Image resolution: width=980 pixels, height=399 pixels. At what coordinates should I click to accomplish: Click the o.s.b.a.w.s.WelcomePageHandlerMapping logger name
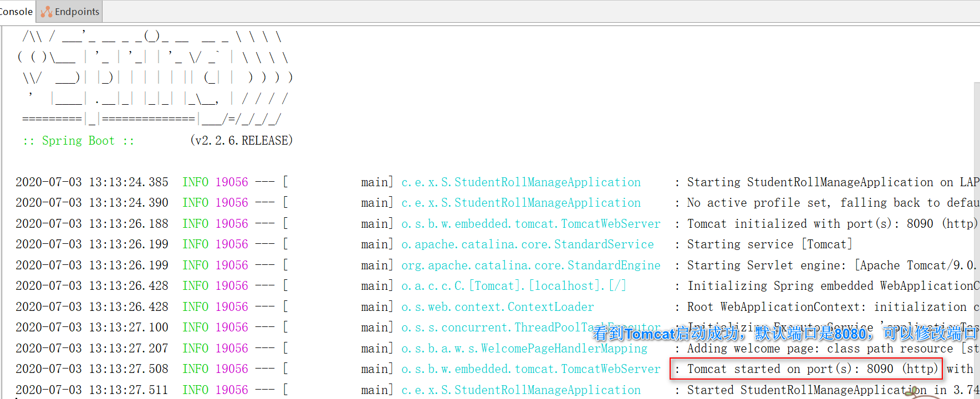524,349
